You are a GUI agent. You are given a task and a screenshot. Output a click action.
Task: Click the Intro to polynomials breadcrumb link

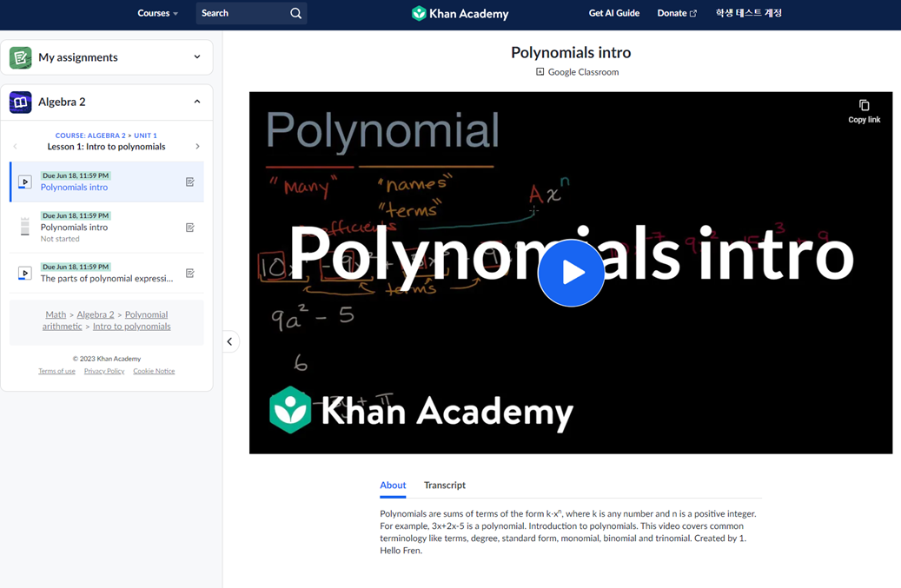(131, 327)
